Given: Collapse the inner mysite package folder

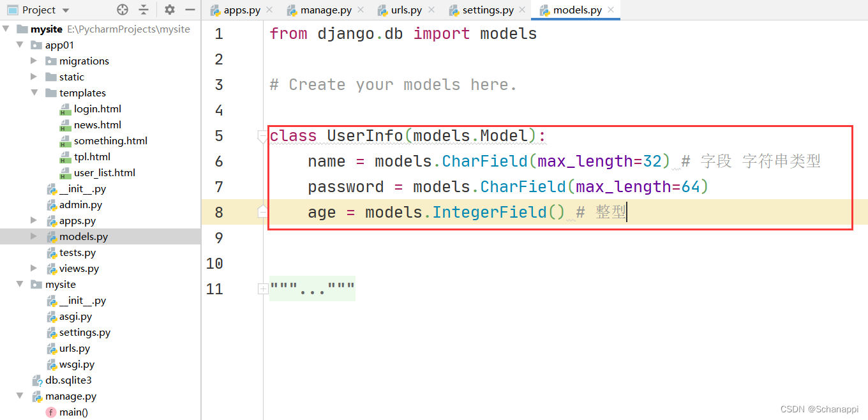Looking at the screenshot, I should pyautogui.click(x=20, y=284).
